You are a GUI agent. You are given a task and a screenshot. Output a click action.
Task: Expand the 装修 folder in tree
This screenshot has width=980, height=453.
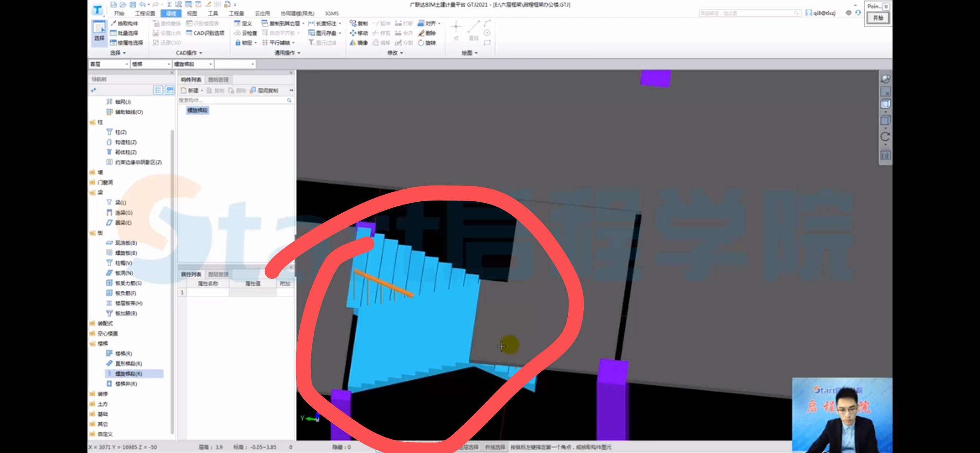pyautogui.click(x=93, y=394)
